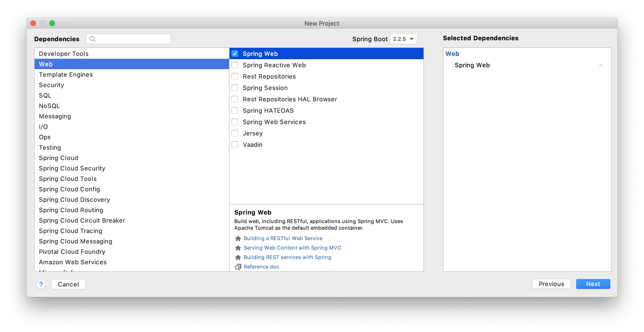Screen dimensions: 644x332
Task: Click the help question mark button
Action: point(41,284)
